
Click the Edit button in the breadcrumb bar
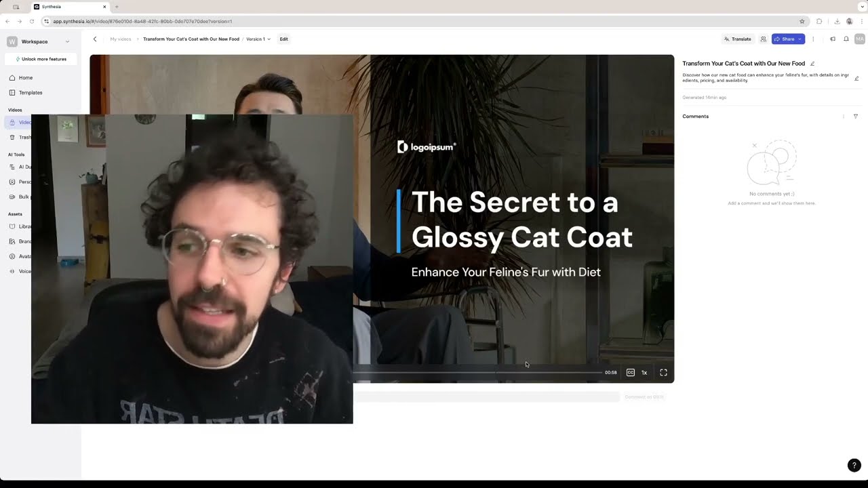coord(283,39)
